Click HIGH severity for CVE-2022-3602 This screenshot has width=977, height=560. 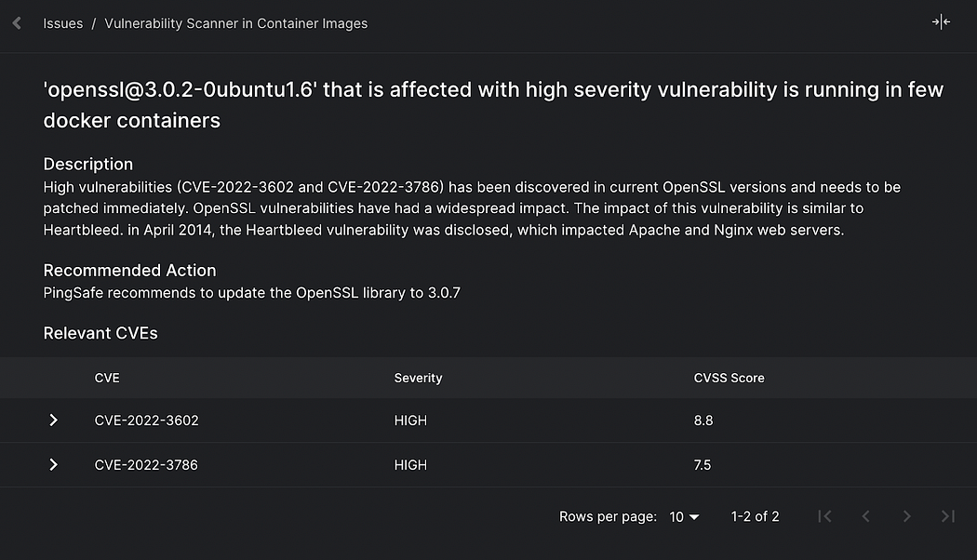point(410,420)
